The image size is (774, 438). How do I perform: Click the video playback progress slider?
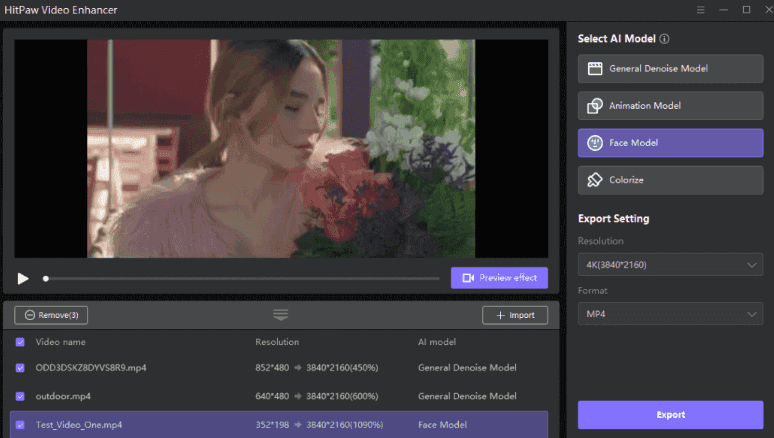point(240,278)
